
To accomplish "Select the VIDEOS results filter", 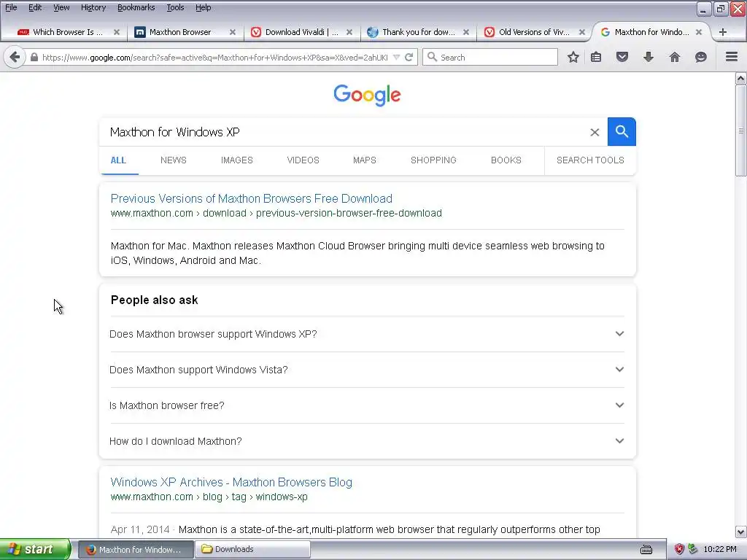I will coord(303,160).
